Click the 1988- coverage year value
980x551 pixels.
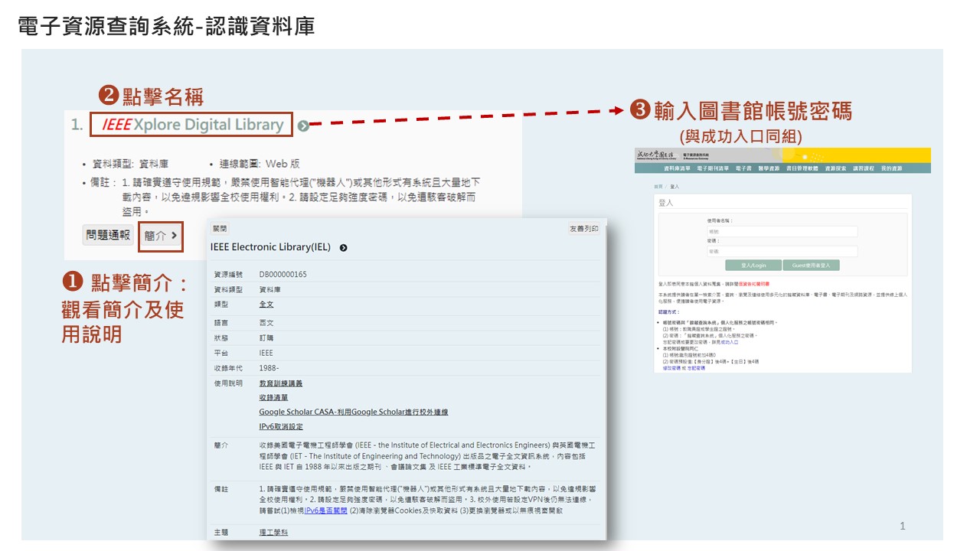click(269, 368)
